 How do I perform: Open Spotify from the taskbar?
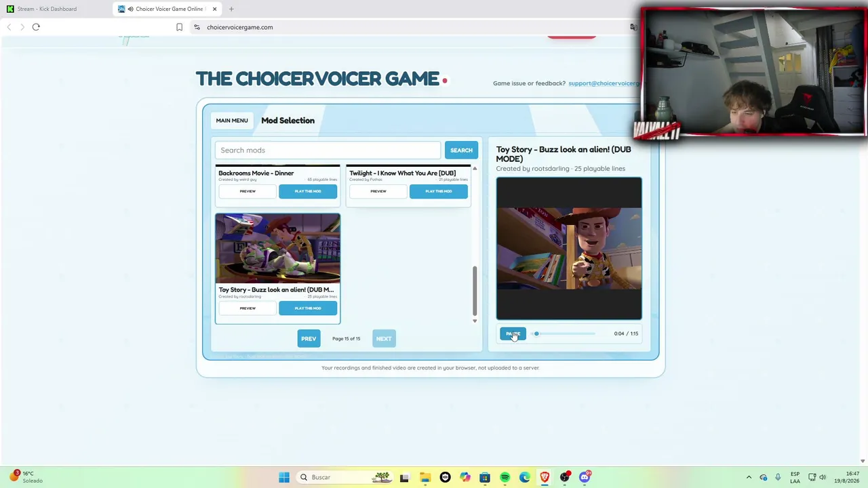(x=505, y=477)
